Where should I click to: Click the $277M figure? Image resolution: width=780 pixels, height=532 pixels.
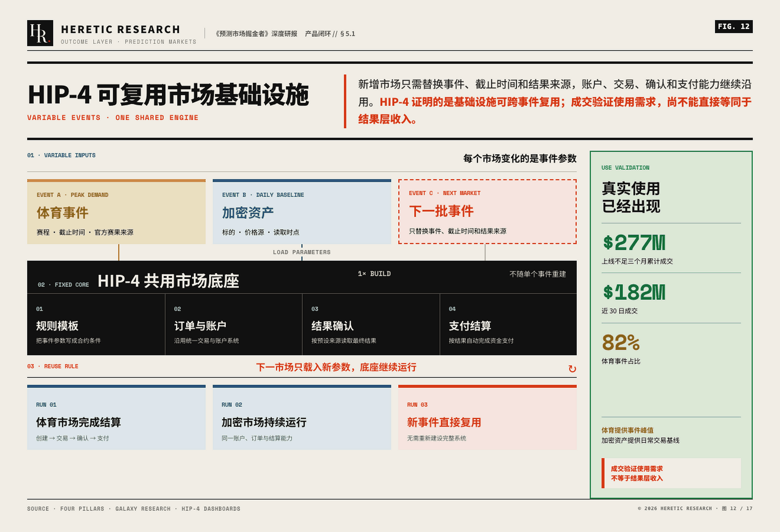[x=634, y=243]
